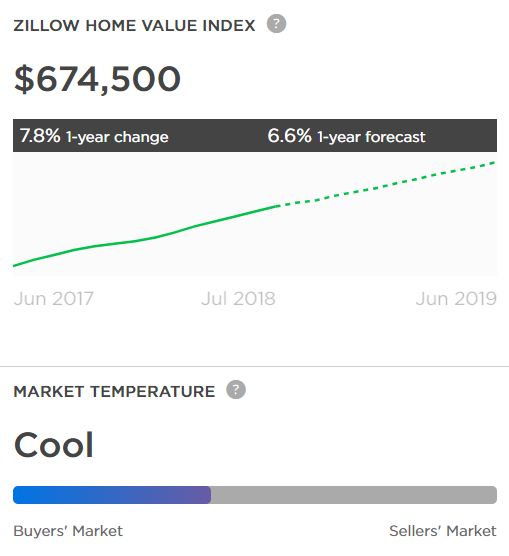Open the Zillow Home Value Index help icon
This screenshot has height=556, width=509.
point(276,24)
